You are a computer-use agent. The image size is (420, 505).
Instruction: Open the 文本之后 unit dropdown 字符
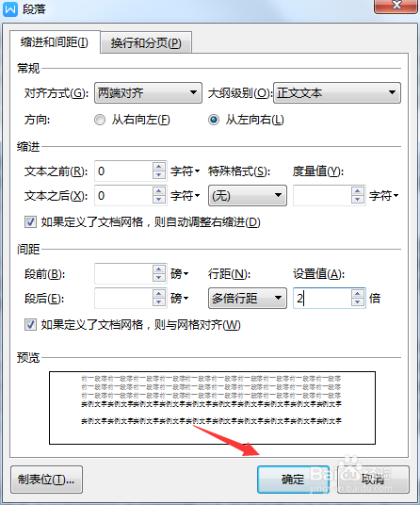186,195
